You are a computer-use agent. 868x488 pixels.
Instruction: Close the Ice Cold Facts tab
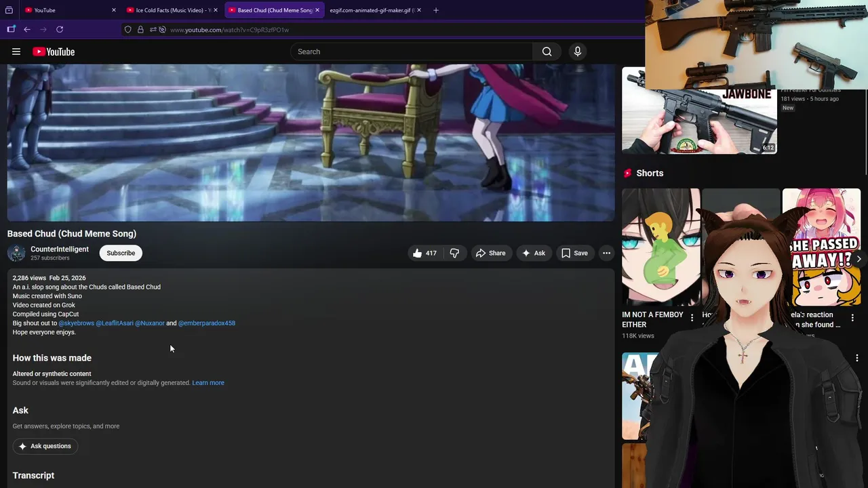point(216,10)
